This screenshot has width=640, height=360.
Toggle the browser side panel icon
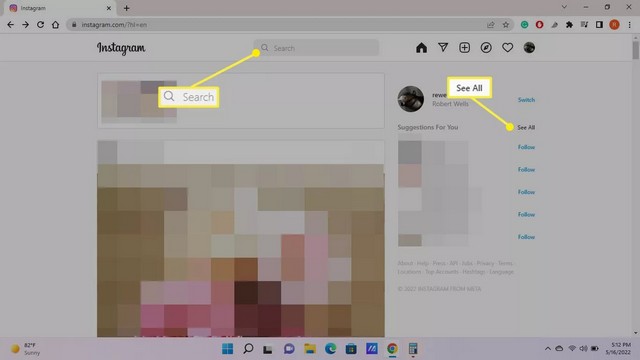pos(599,24)
